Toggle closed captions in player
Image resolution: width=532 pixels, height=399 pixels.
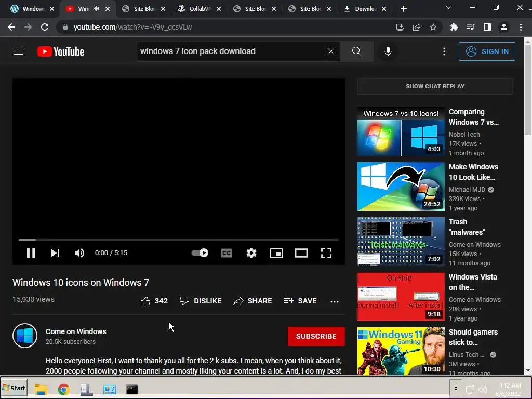227,253
